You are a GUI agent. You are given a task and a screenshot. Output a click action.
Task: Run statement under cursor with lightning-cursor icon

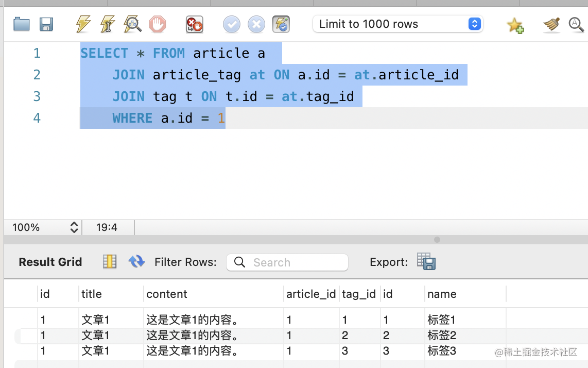point(108,24)
